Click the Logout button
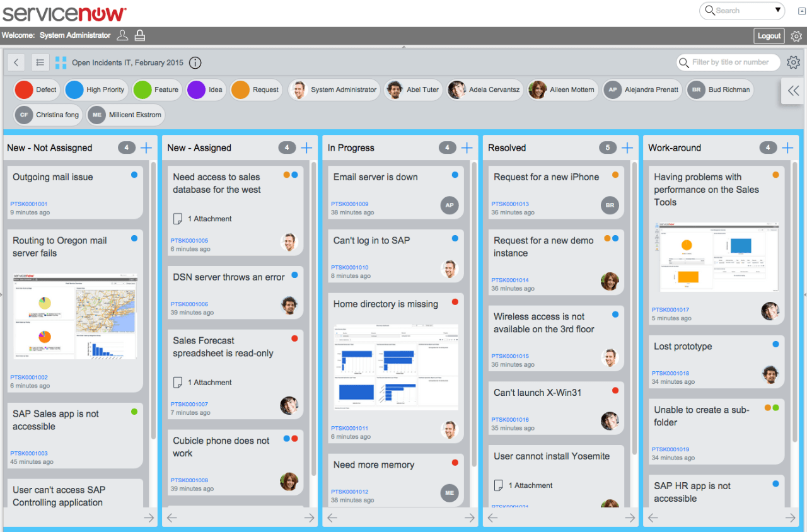The image size is (807, 532). pos(769,36)
